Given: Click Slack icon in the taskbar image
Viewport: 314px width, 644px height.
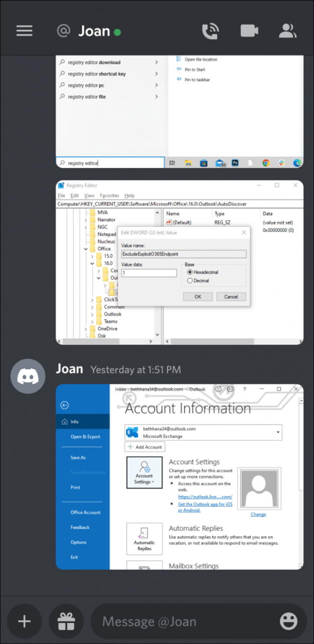Looking at the screenshot, I should coord(282,163).
